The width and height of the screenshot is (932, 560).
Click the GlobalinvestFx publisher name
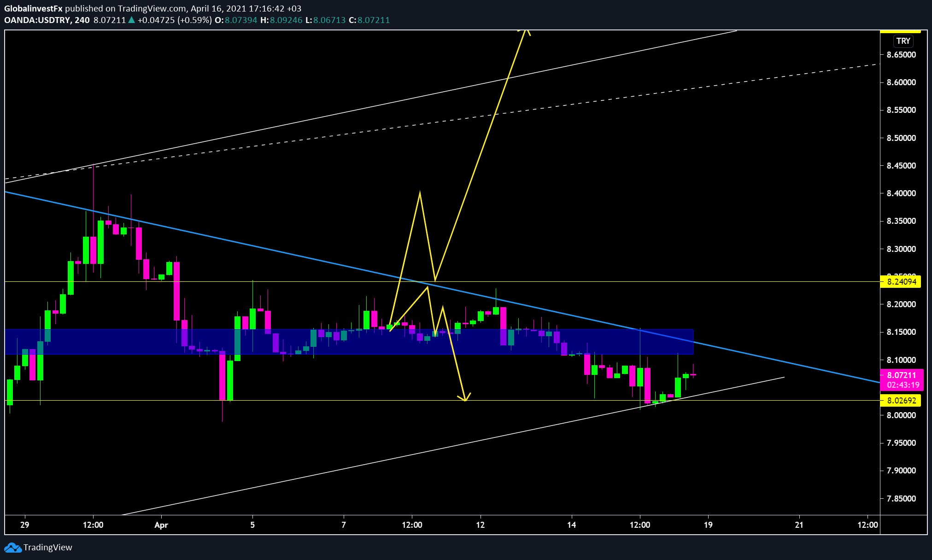33,8
